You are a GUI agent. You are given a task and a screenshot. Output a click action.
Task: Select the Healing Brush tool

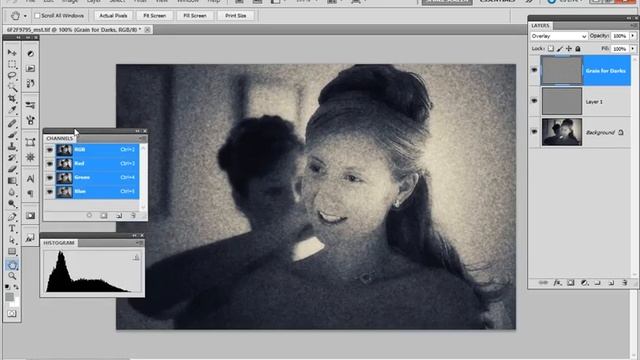pyautogui.click(x=12, y=123)
